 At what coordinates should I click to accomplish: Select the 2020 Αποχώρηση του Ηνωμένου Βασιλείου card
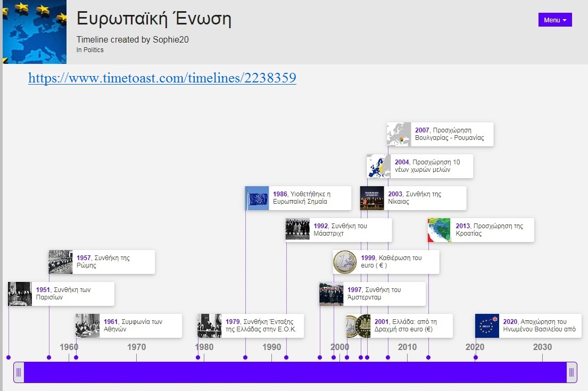click(x=528, y=326)
